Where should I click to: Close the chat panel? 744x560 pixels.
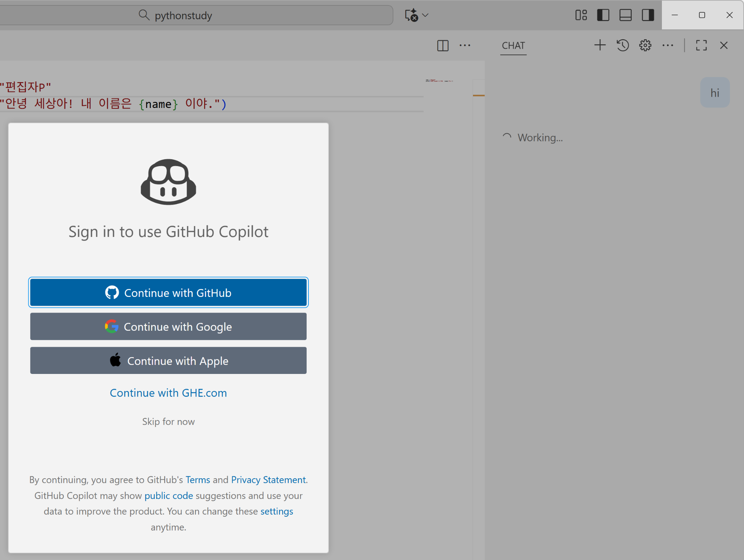click(x=724, y=45)
